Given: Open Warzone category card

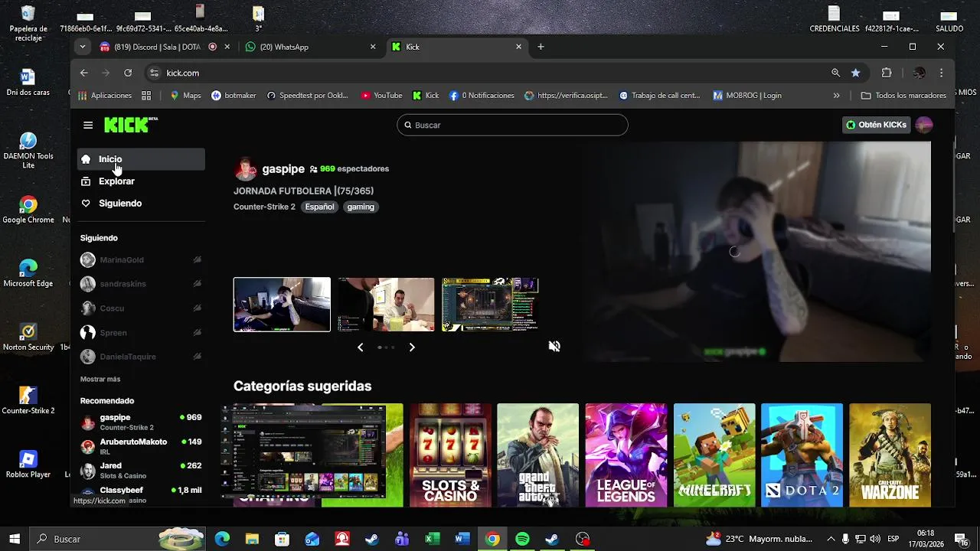Looking at the screenshot, I should 890,455.
